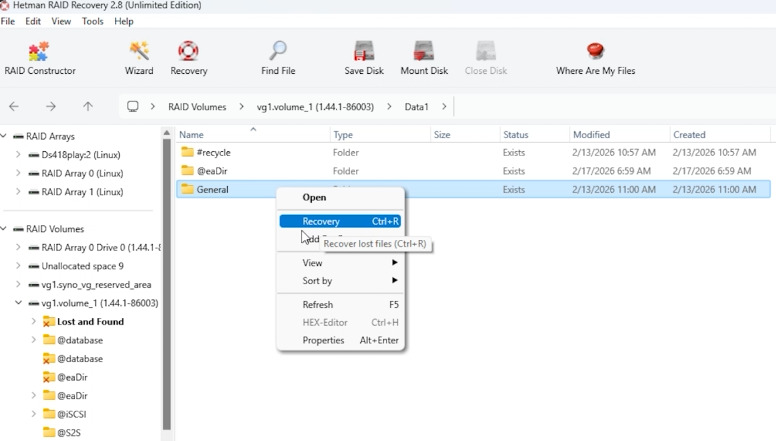Sort by the Status column header
This screenshot has width=776, height=441.
click(534, 135)
